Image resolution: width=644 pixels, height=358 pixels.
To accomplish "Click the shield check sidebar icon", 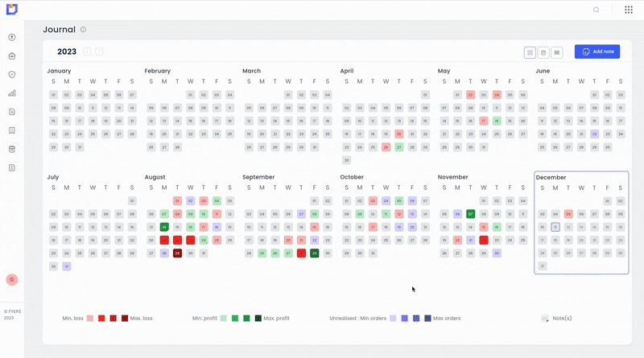I will point(12,74).
